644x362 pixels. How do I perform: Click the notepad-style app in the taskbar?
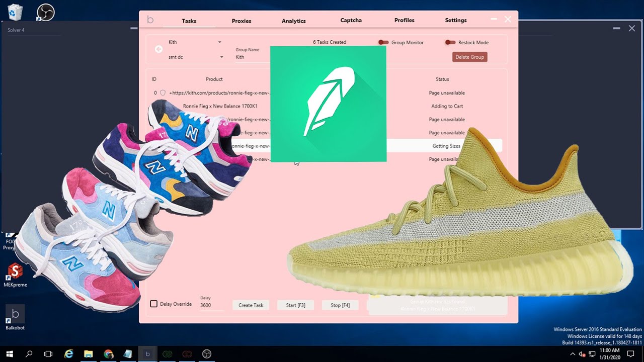click(128, 354)
